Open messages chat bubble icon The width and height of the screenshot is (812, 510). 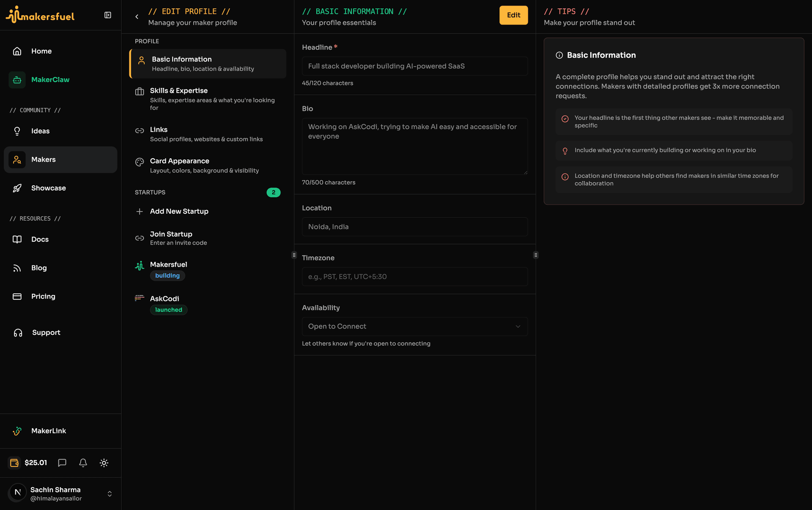click(62, 463)
